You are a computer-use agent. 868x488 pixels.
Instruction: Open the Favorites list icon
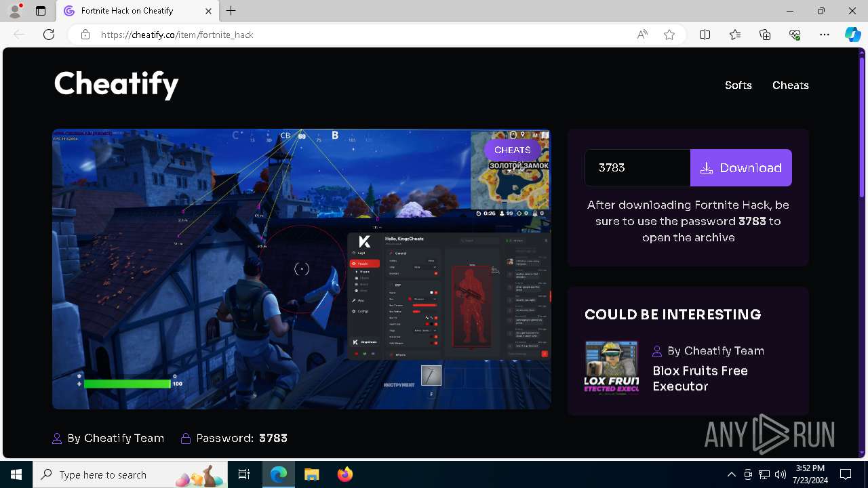point(735,35)
